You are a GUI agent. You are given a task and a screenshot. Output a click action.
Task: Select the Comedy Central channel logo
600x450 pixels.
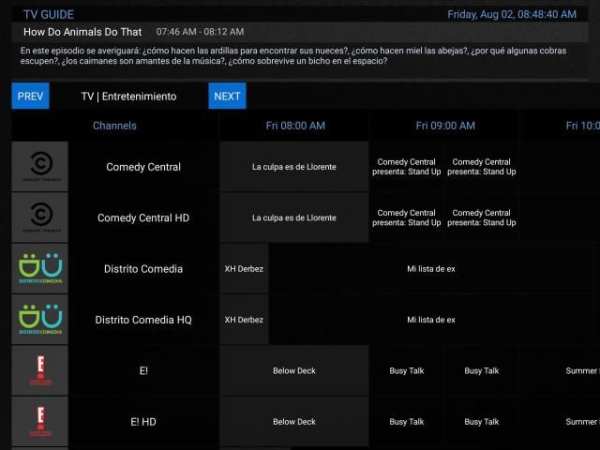40,166
